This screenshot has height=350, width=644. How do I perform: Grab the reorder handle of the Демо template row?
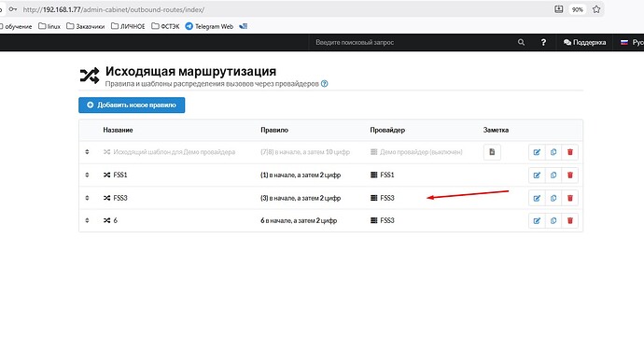[87, 152]
